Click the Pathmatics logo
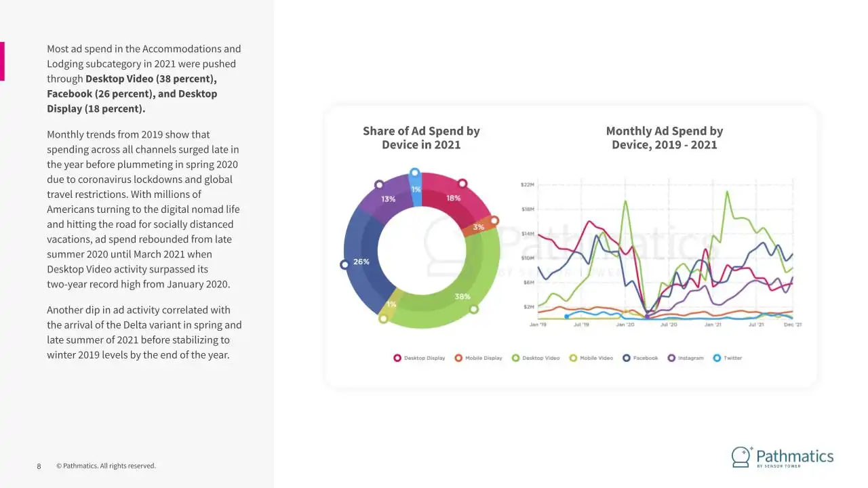This screenshot has height=488, width=868. click(783, 457)
